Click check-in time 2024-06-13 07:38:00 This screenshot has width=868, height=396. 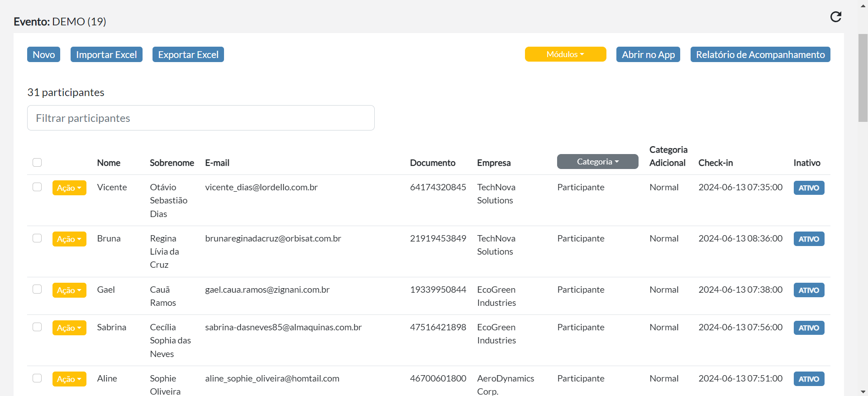(740, 290)
